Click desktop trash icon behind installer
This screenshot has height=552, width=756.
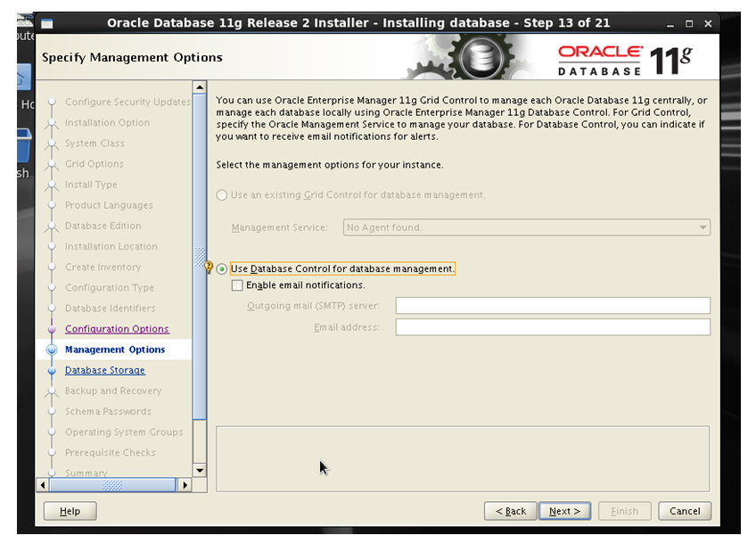[24, 144]
